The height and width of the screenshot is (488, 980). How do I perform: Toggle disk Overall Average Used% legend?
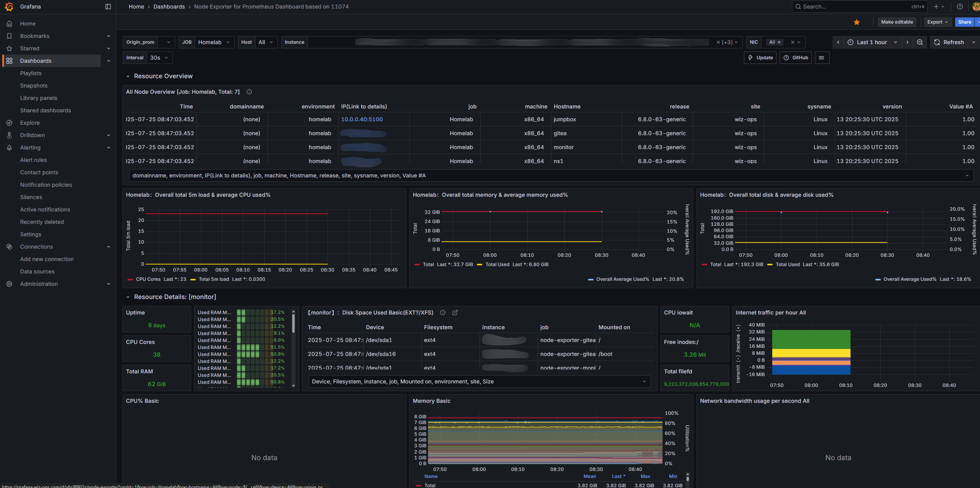pyautogui.click(x=909, y=279)
